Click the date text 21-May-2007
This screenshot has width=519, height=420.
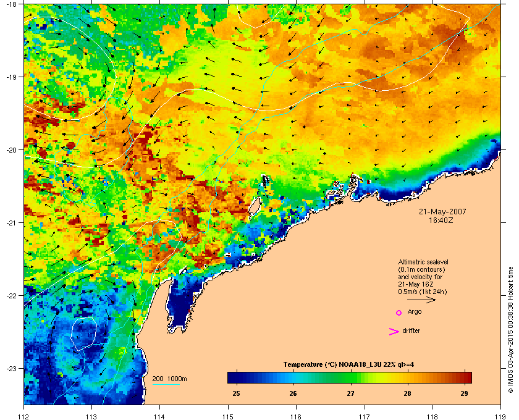click(x=442, y=211)
